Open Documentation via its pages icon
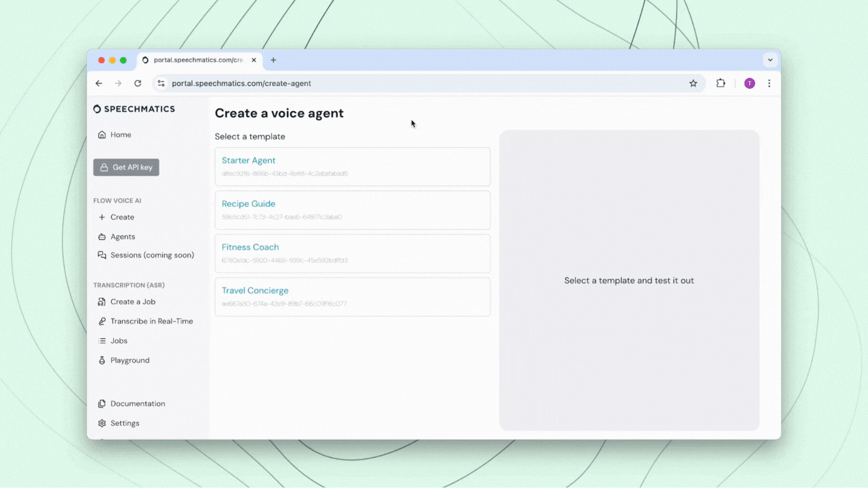Screen dimensions: 868x488 pyautogui.click(x=102, y=404)
